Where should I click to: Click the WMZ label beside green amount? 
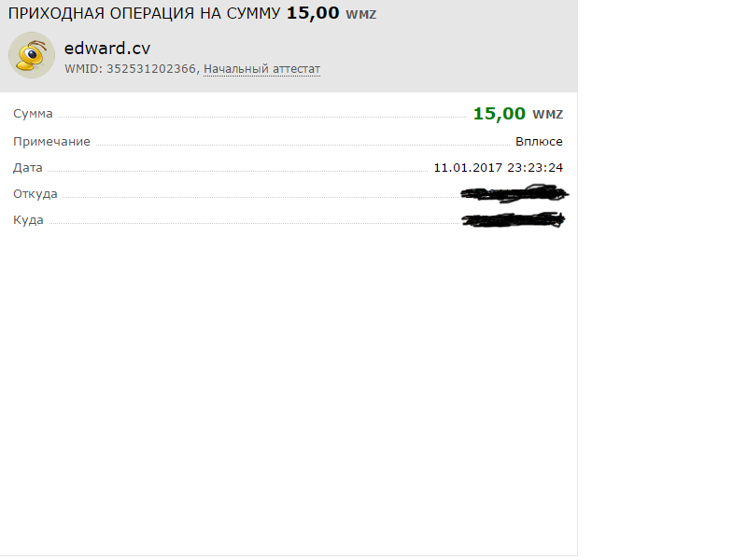[547, 115]
